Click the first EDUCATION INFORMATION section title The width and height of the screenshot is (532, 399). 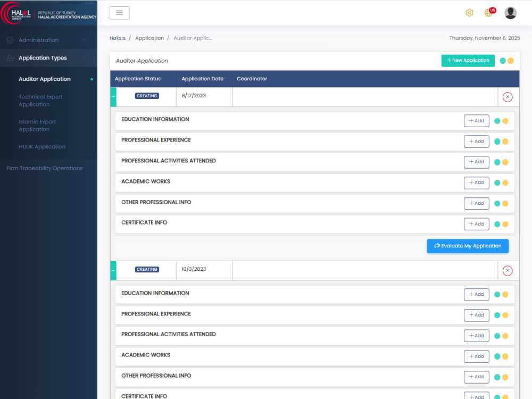tap(155, 119)
